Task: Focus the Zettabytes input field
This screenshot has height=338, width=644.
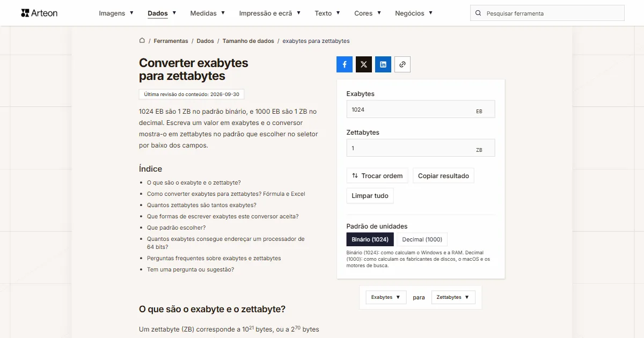Action: [421, 148]
